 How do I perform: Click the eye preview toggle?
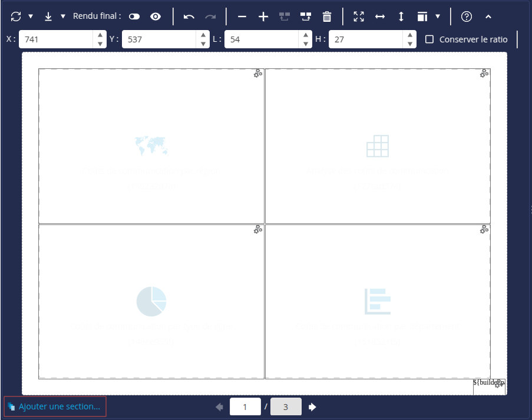coord(155,16)
